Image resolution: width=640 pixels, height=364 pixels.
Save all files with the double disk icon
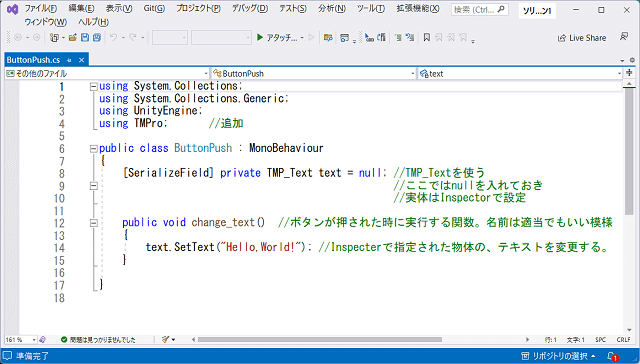click(97, 38)
